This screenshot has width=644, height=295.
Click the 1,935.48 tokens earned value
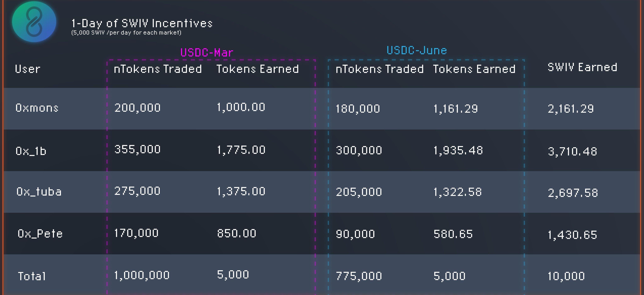(458, 150)
